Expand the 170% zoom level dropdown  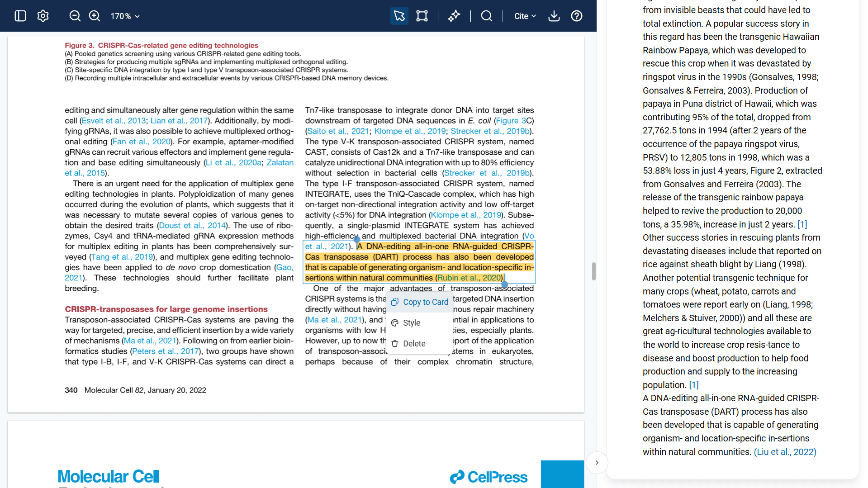pyautogui.click(x=125, y=16)
